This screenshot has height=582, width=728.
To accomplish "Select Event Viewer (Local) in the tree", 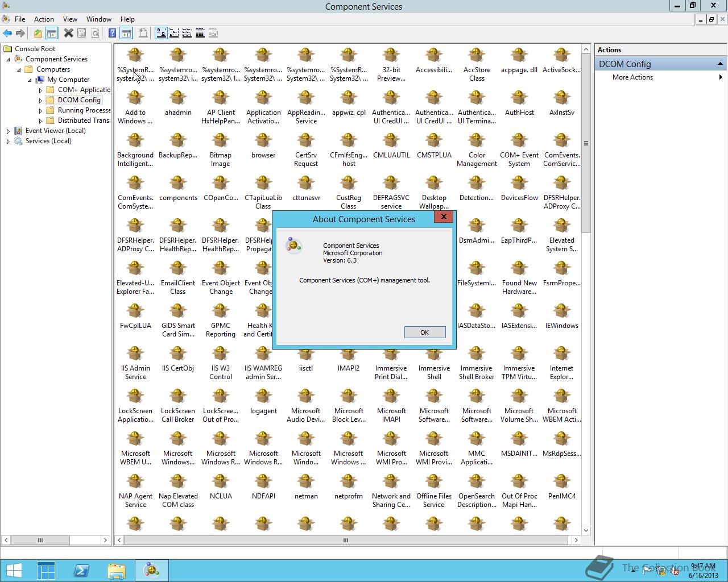I will (55, 131).
